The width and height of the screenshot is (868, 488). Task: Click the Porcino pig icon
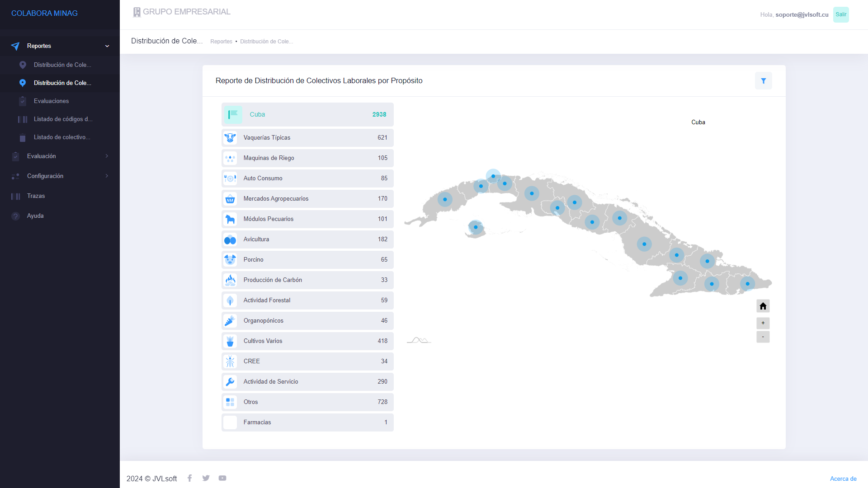[x=230, y=260]
